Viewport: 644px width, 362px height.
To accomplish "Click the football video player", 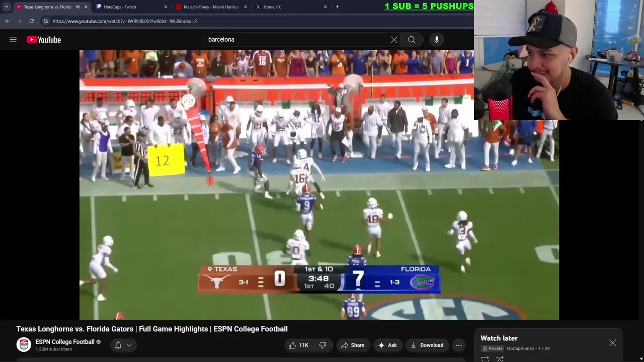I will [319, 185].
